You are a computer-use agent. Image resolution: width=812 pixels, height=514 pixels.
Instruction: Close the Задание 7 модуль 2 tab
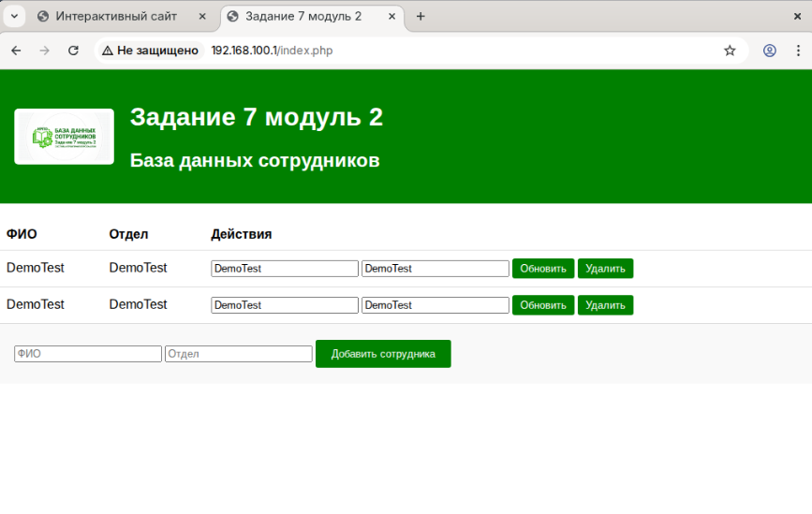392,17
